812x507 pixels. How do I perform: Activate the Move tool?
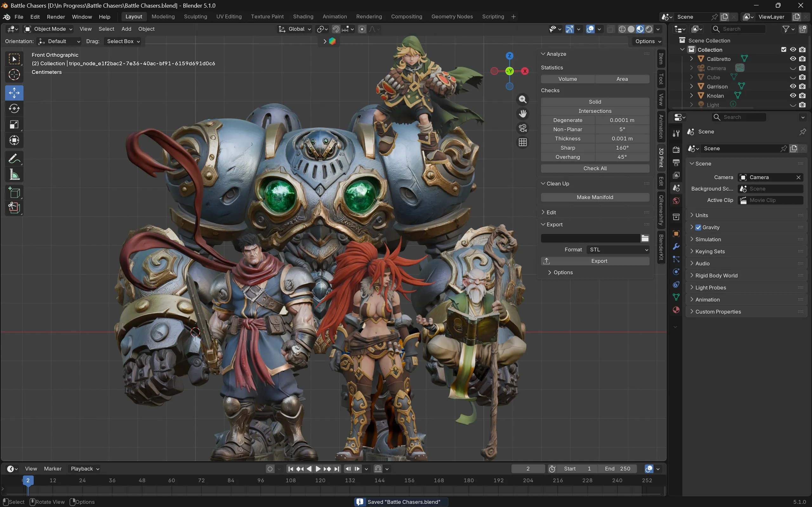14,93
